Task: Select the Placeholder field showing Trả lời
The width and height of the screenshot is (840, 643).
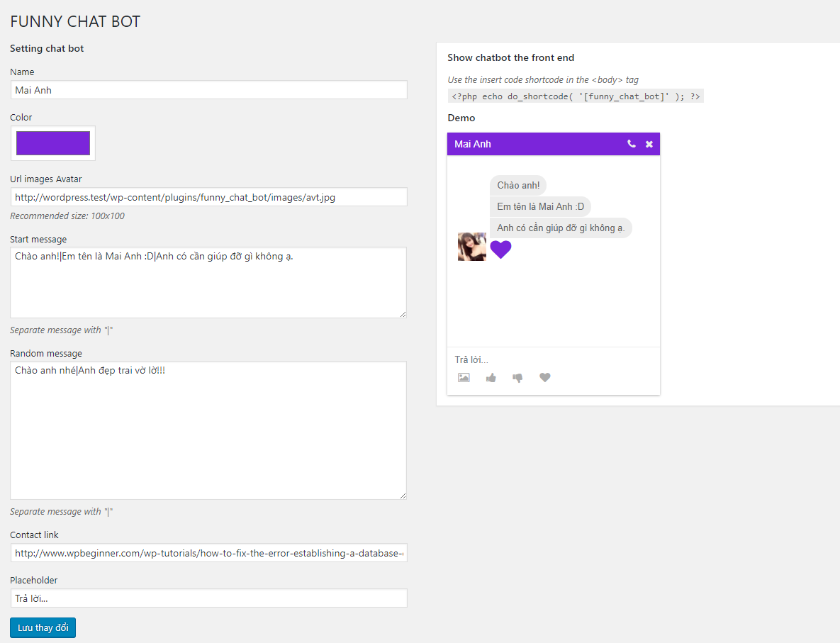Action: [x=208, y=598]
